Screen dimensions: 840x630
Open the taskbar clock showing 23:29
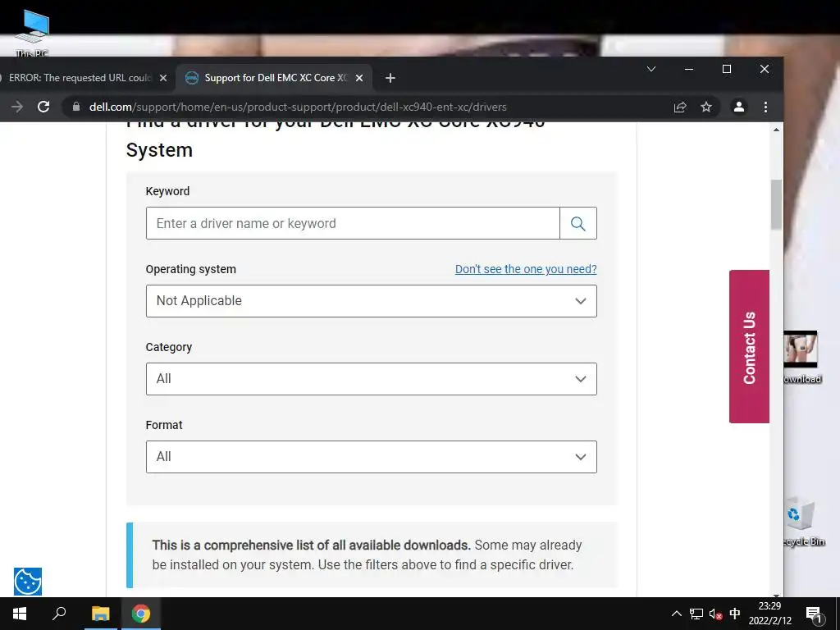(769, 614)
